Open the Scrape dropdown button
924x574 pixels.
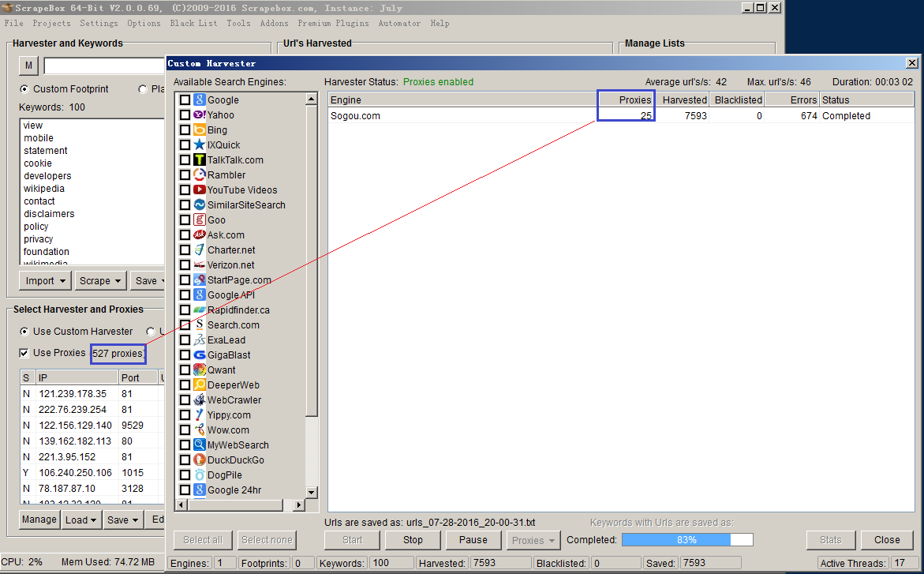(x=100, y=281)
